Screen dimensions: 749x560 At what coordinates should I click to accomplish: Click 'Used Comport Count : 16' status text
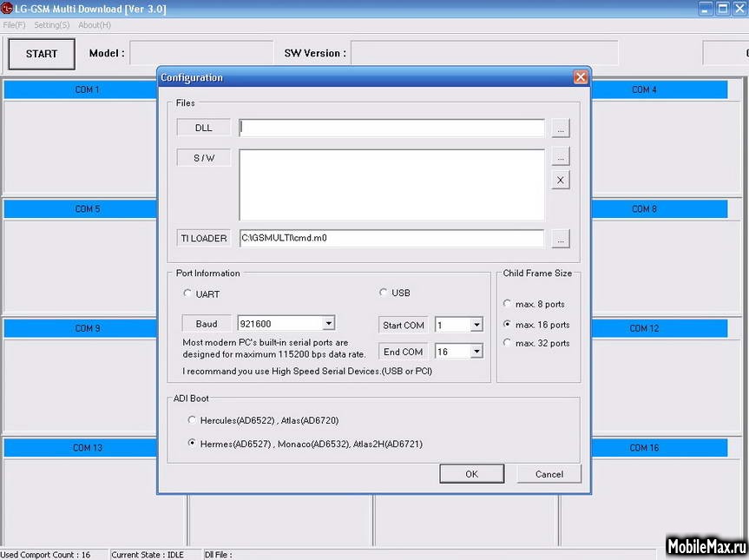click(45, 555)
